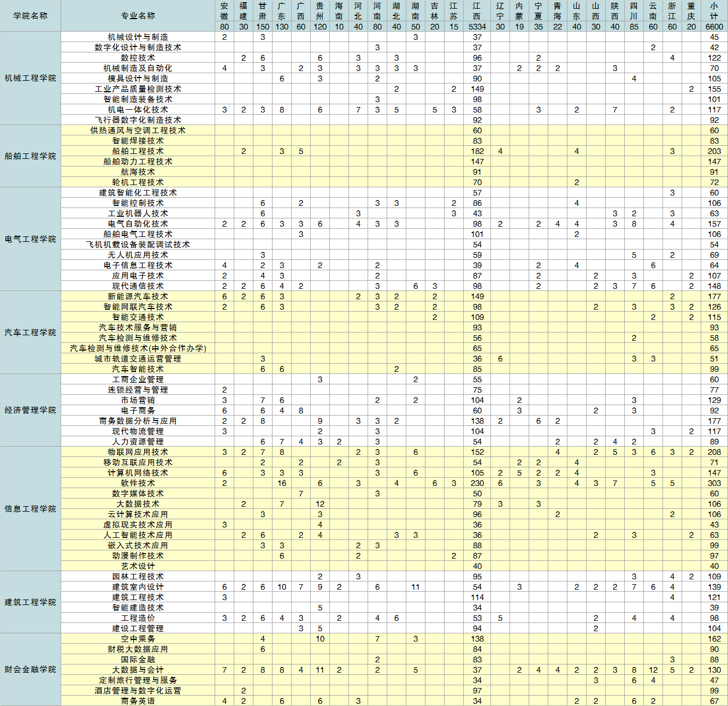Screen dimensions: 728x706
Task: Select the 建筑智能化工程技术 cell
Action: (138, 193)
